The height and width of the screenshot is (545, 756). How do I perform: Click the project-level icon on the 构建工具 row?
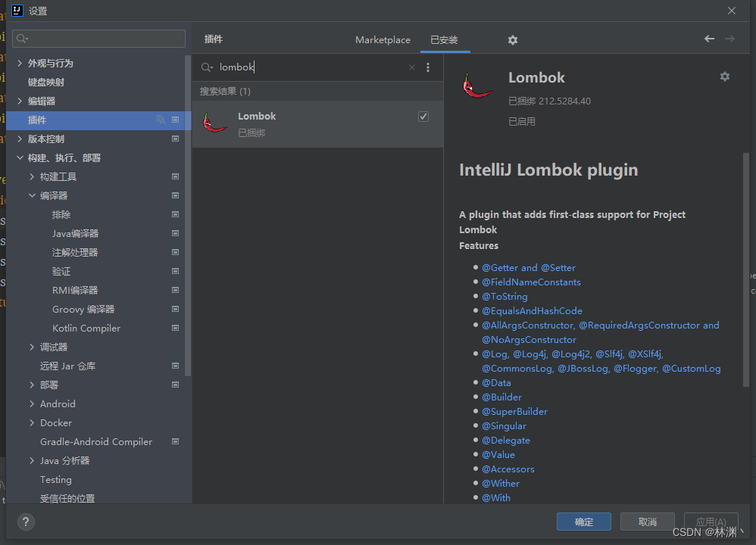point(176,177)
